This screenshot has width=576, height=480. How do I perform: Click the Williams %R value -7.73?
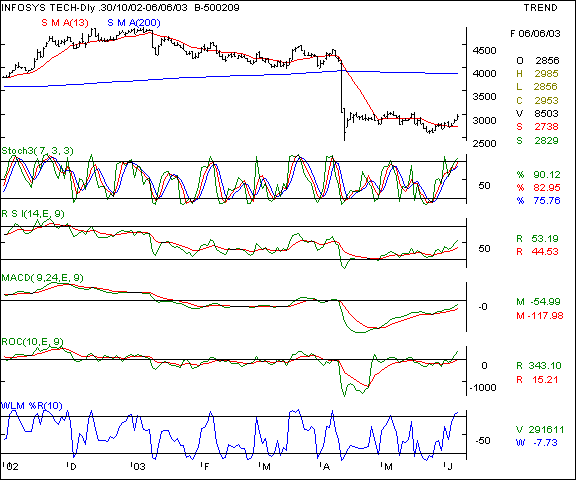(x=546, y=443)
